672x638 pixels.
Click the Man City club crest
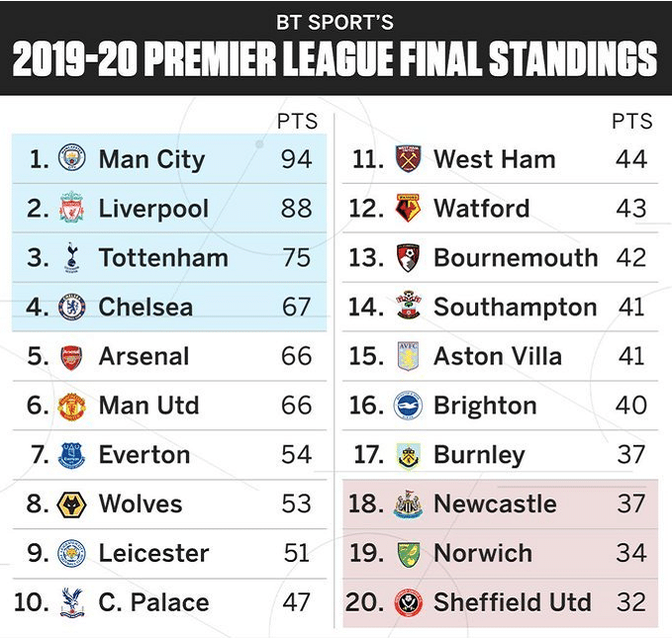[71, 159]
